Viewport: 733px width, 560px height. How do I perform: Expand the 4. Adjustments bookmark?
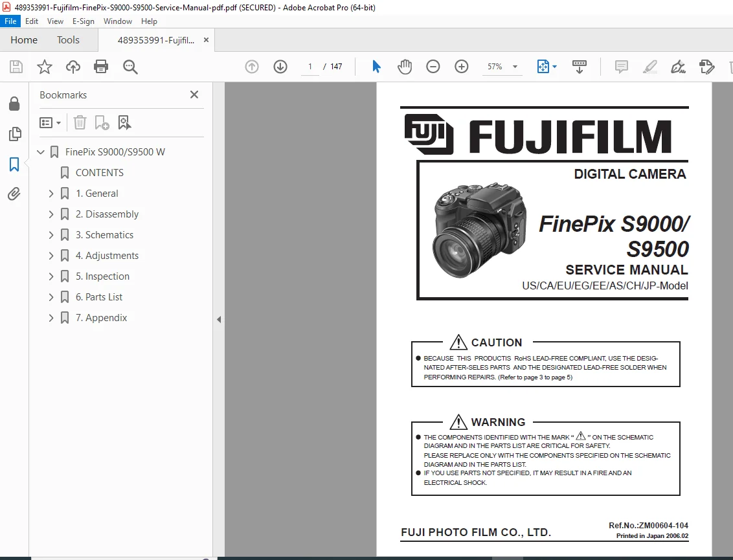click(x=51, y=256)
